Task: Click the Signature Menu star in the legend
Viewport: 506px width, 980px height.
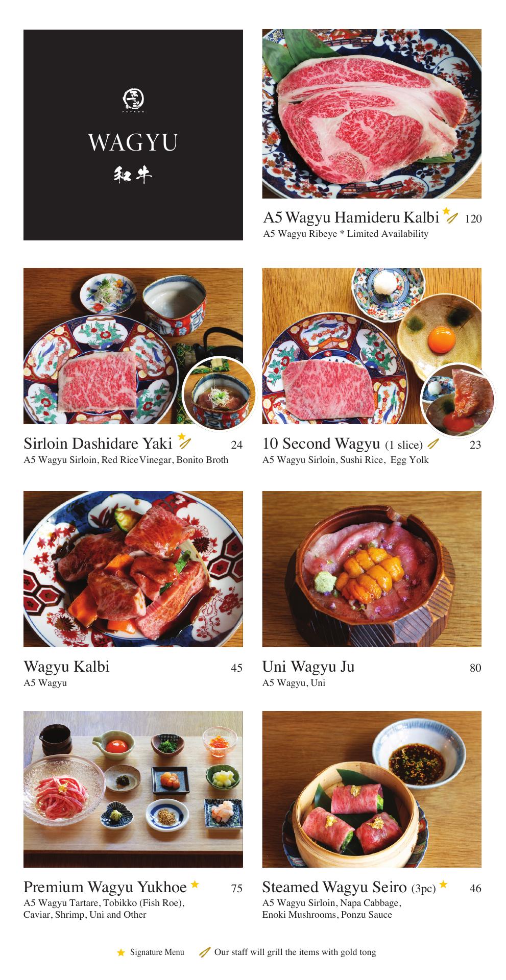Action: point(121,952)
